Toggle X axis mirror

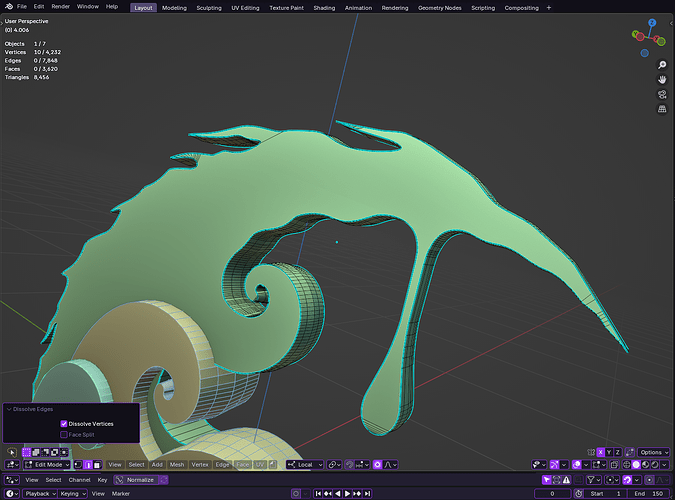601,452
